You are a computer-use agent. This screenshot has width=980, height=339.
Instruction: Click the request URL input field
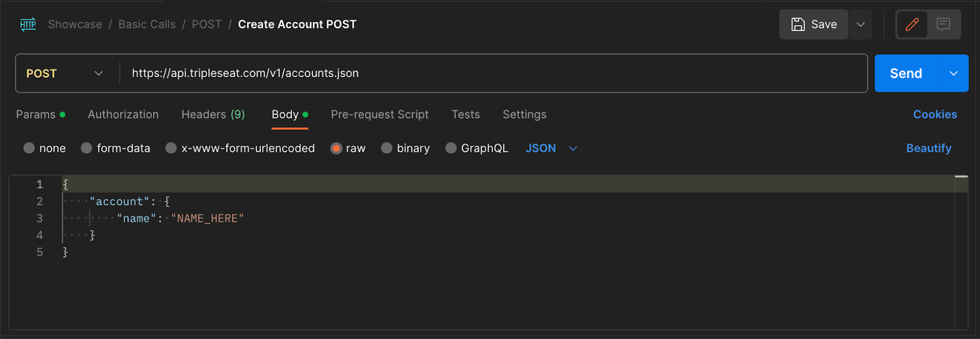point(493,73)
